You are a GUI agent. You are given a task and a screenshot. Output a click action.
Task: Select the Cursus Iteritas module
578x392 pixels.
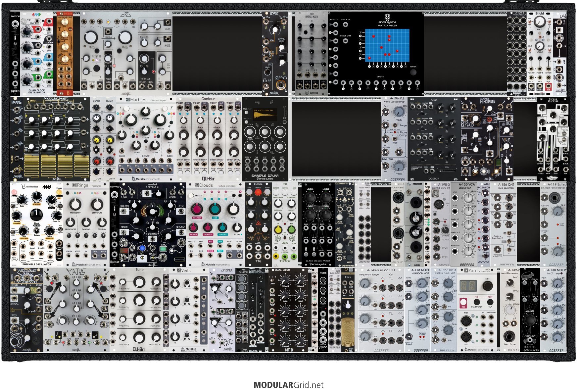553,139
